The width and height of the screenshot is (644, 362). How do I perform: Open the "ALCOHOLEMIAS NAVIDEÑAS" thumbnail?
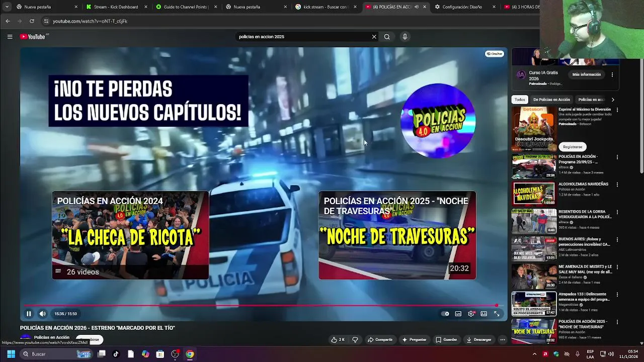tap(534, 194)
